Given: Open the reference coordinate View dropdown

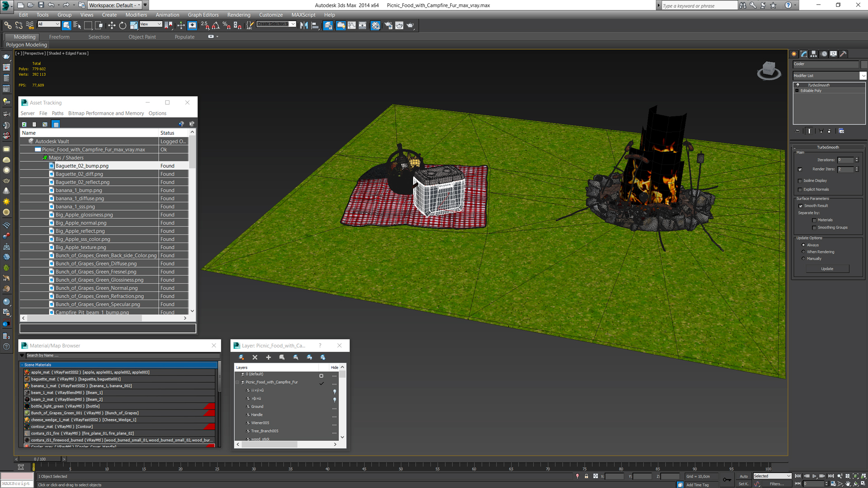Looking at the screenshot, I should [151, 24].
